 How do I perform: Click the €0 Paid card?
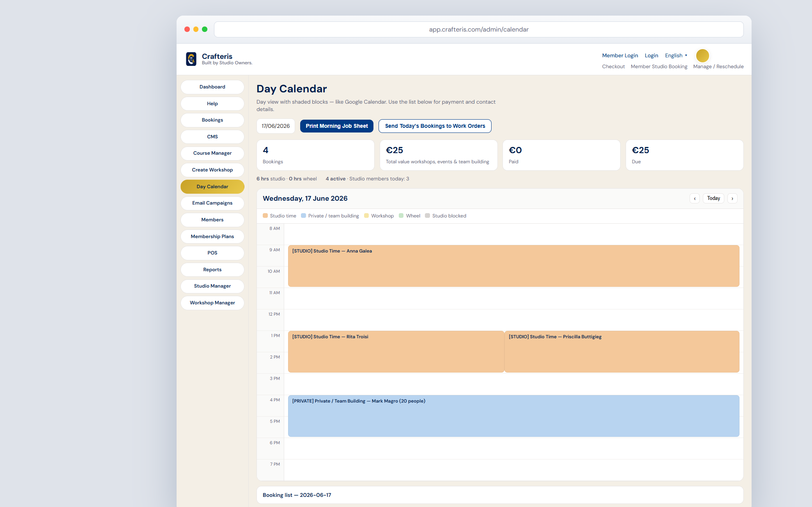[561, 155]
